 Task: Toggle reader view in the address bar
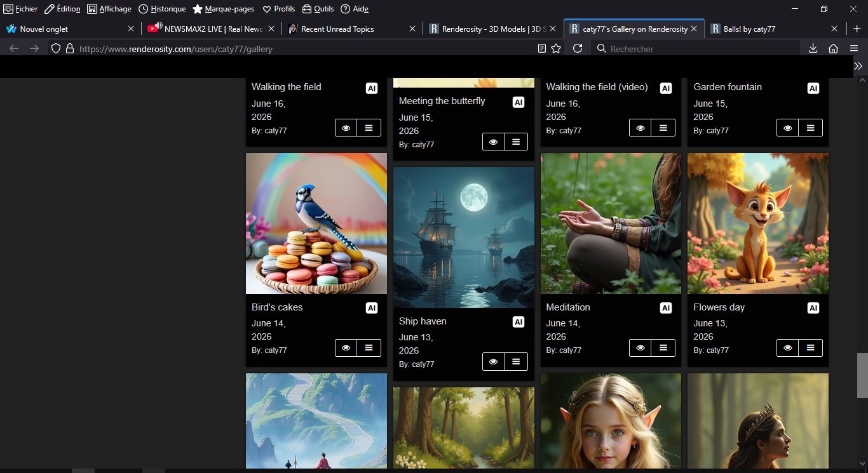click(542, 48)
